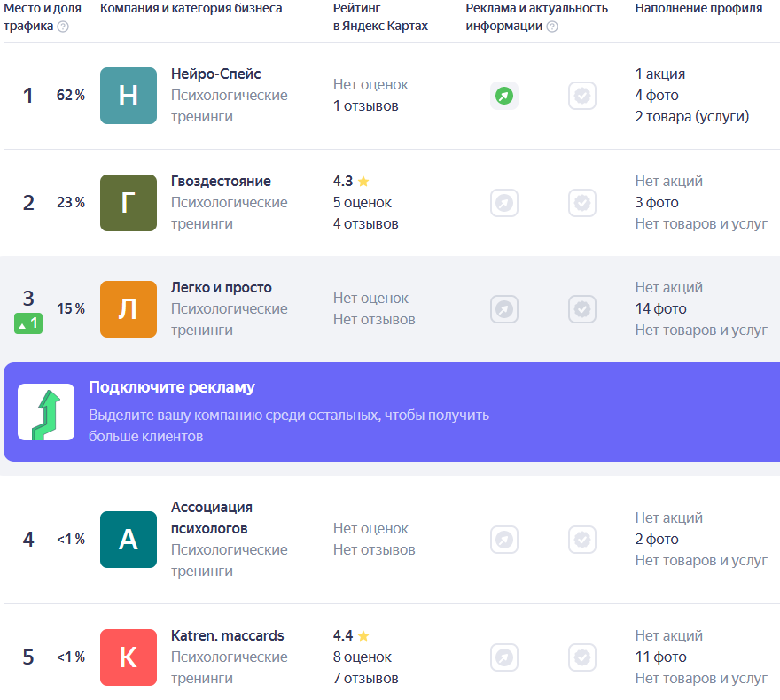Click rating value '4.3'
Viewport: 780px width, 700px height.
343,182
